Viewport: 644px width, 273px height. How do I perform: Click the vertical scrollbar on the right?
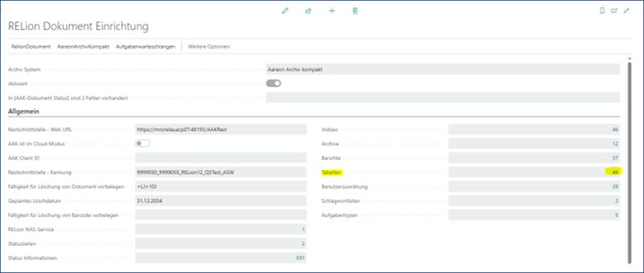click(x=628, y=158)
